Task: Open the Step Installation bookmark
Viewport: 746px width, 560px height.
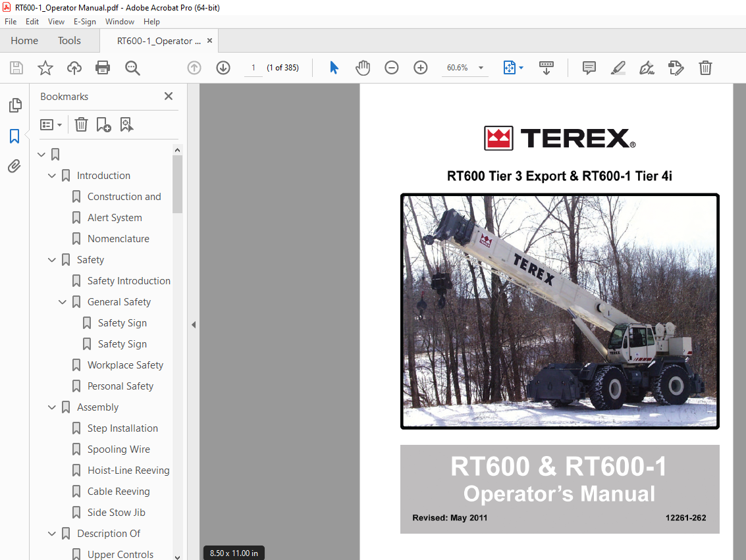Action: (x=122, y=428)
